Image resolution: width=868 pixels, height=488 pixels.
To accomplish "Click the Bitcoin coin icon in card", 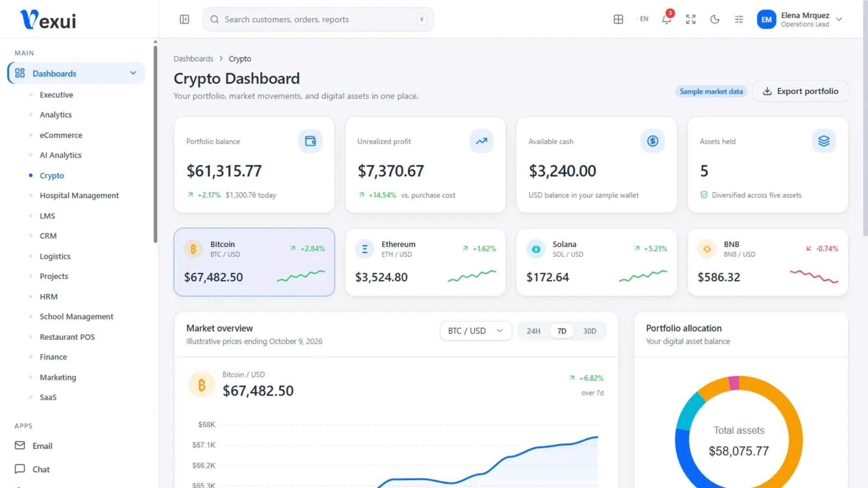I will coord(193,249).
